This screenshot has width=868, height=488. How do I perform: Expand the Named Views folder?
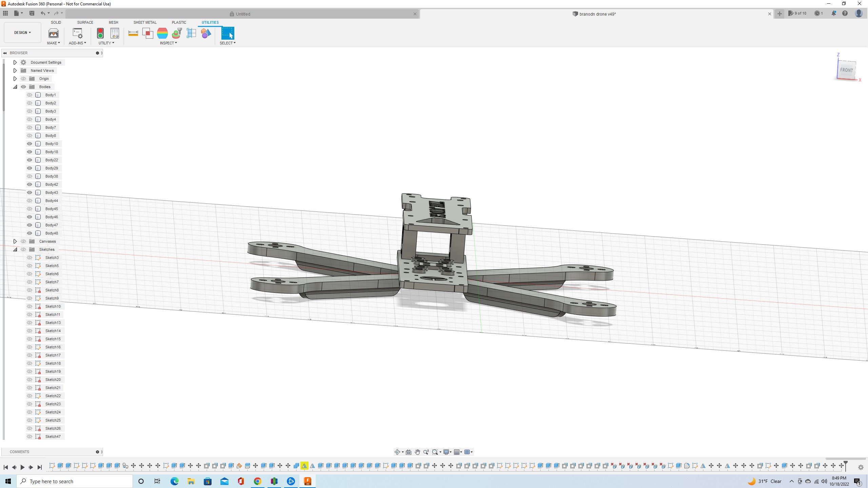click(x=15, y=70)
